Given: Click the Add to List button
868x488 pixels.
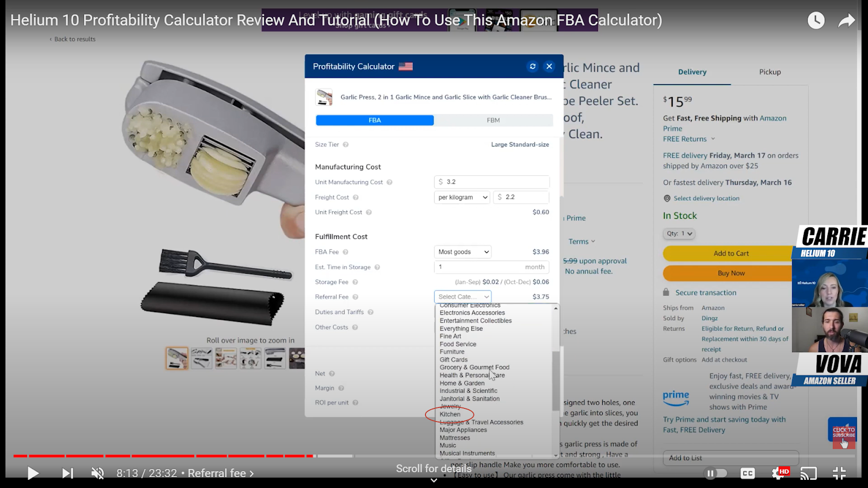Looking at the screenshot, I should tap(731, 458).
